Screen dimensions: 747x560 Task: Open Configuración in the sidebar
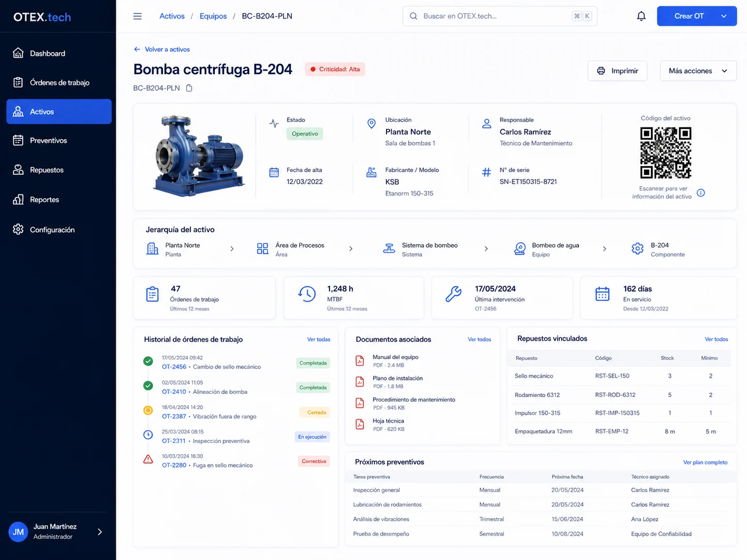pos(59,229)
